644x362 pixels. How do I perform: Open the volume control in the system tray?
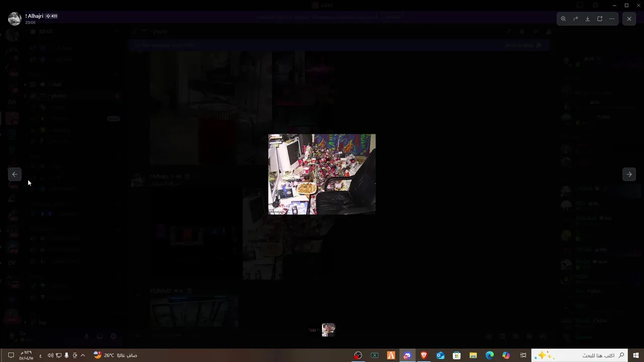(50, 355)
